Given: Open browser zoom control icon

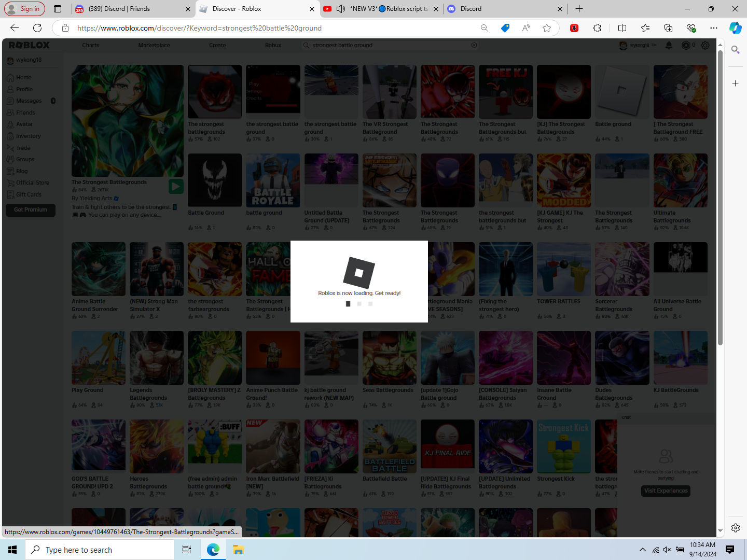Looking at the screenshot, I should (x=485, y=28).
